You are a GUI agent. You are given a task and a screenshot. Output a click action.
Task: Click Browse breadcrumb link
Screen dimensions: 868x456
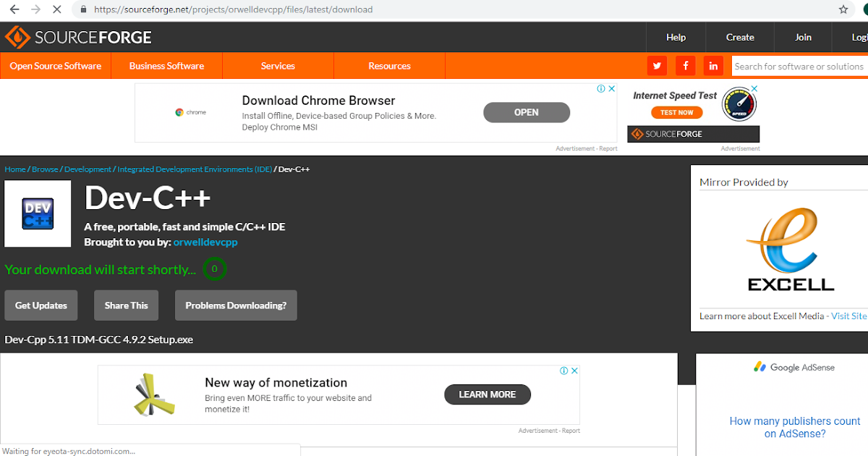point(45,169)
